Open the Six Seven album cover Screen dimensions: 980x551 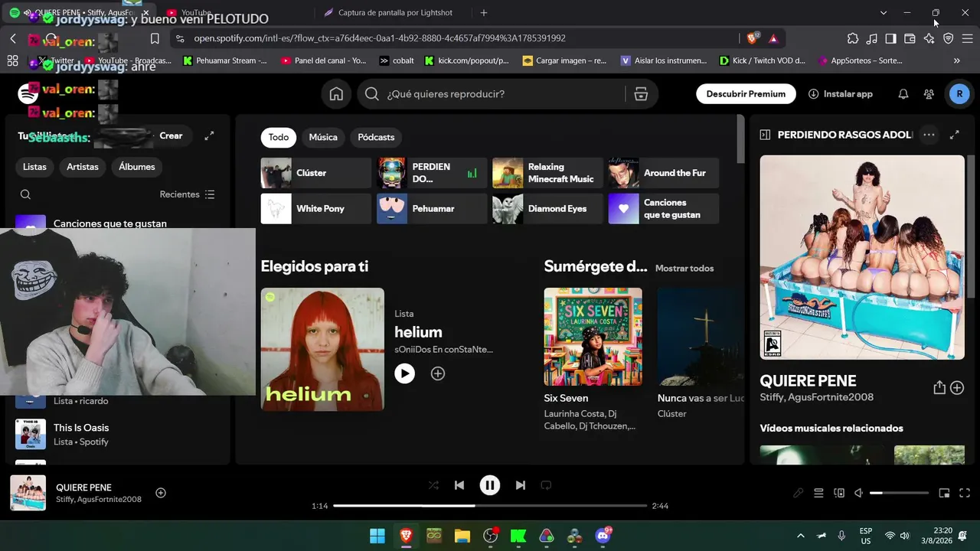[593, 337]
